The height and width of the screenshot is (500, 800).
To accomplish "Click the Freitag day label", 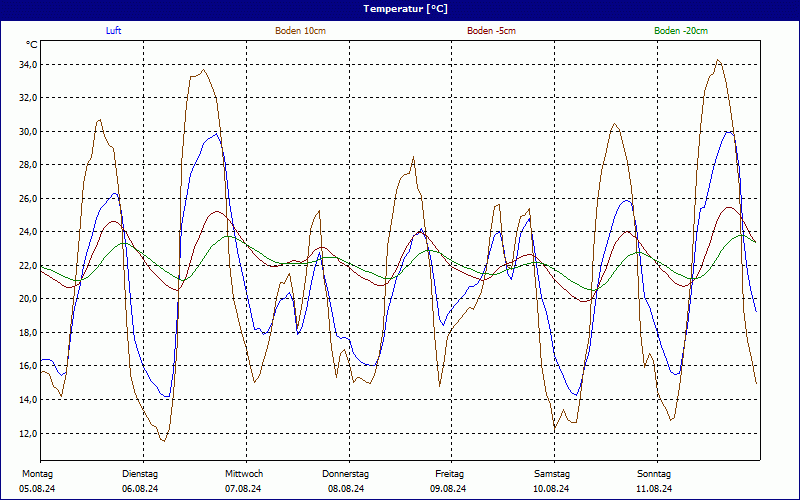I will pos(449,473).
